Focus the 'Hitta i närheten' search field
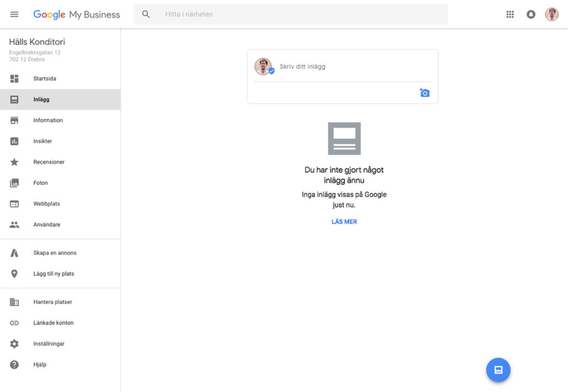 click(291, 14)
